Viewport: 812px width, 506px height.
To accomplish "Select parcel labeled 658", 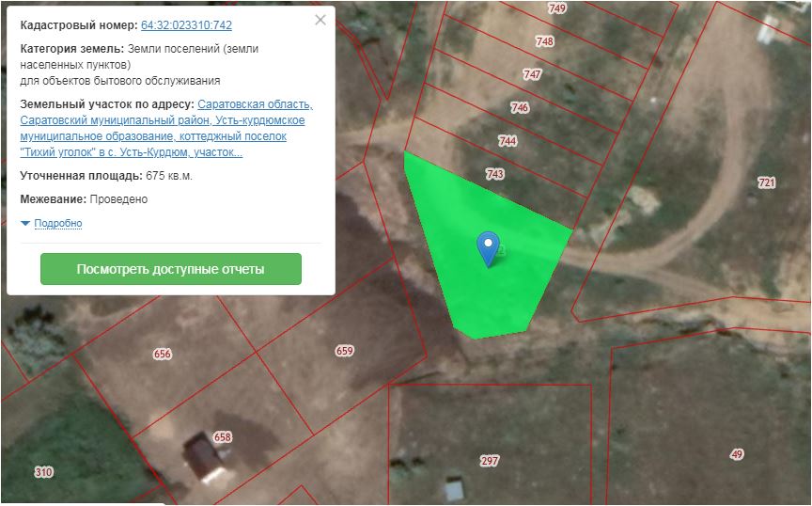I will point(222,437).
